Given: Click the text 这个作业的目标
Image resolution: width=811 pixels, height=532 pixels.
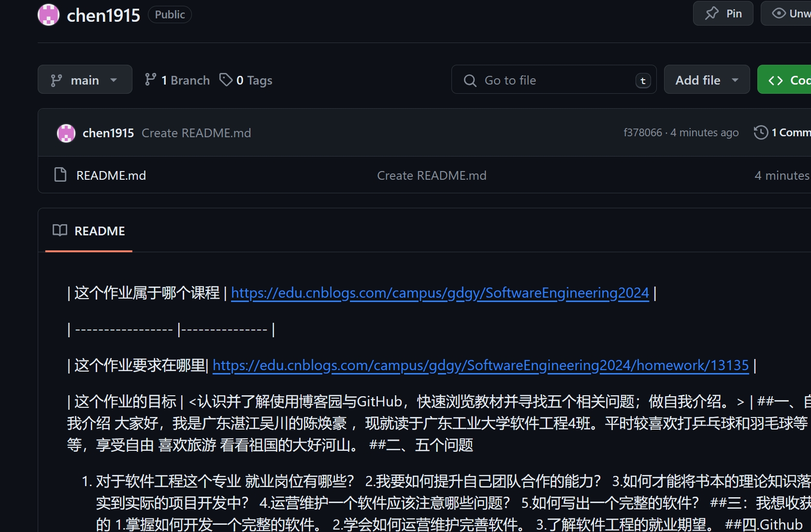Looking at the screenshot, I should tap(125, 402).
